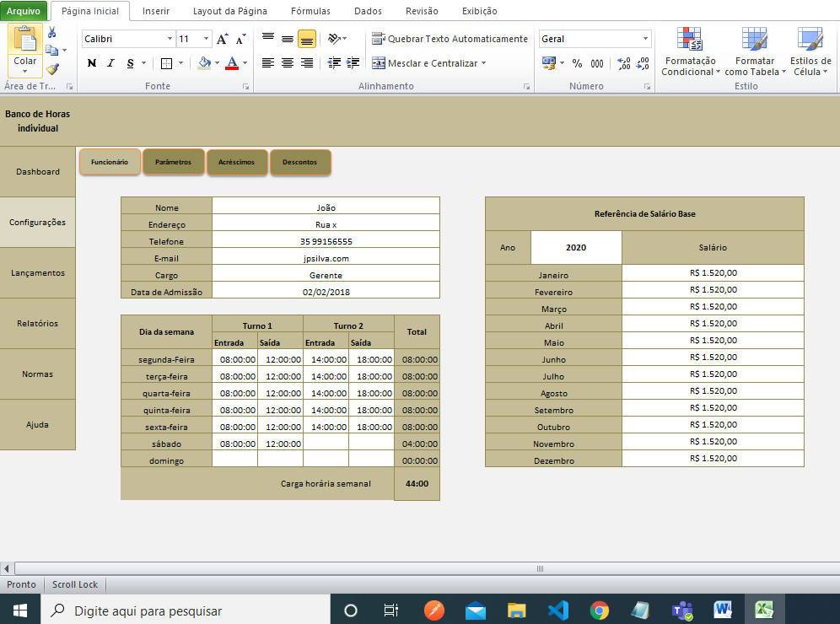Open the Calibri font name dropdown

(170, 39)
